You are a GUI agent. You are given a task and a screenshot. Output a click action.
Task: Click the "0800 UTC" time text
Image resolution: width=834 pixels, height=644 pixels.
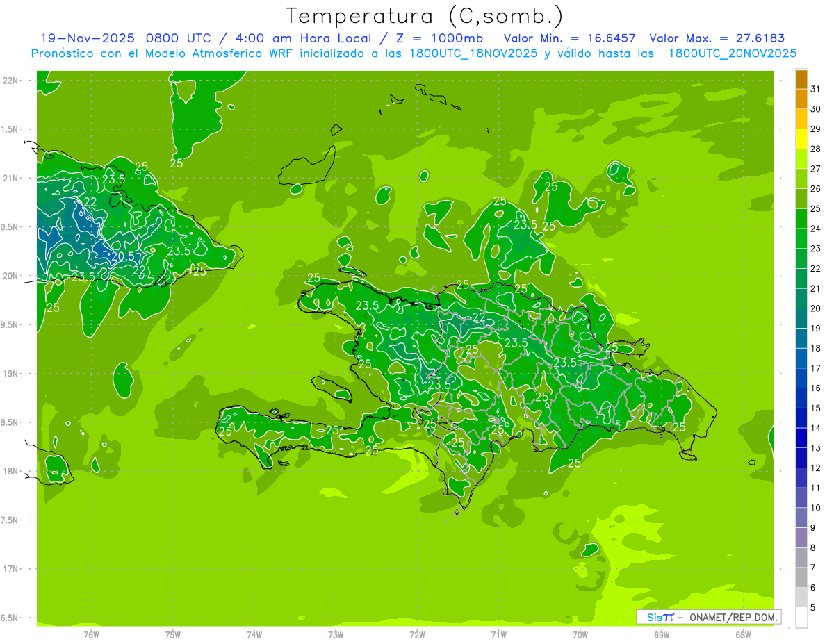click(x=177, y=38)
